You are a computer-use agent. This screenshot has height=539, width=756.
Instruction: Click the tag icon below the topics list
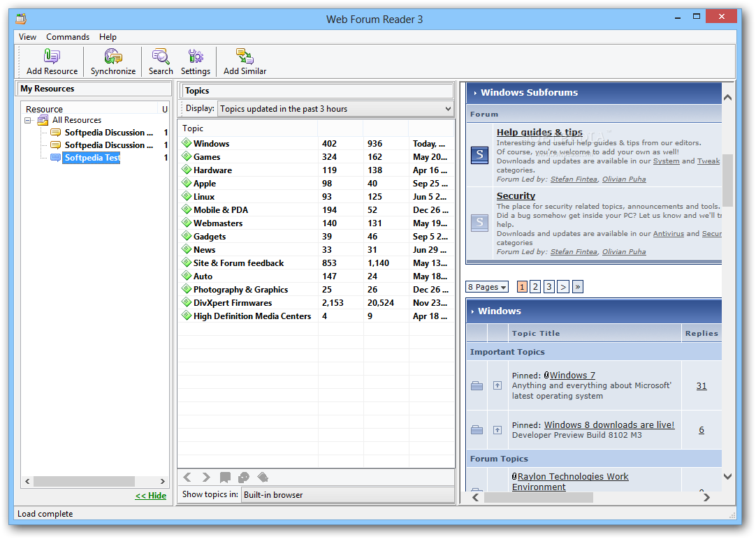[263, 478]
